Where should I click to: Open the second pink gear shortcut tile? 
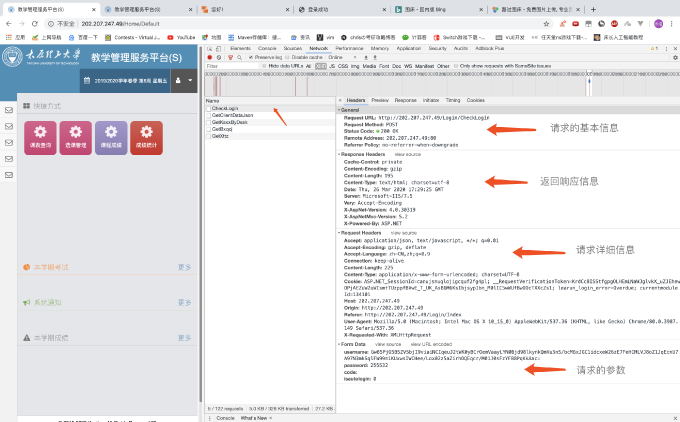[x=75, y=138]
